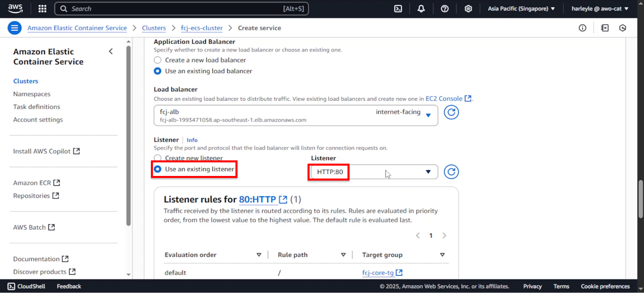Focus the AWS search field
The image size is (644, 293).
181,9
